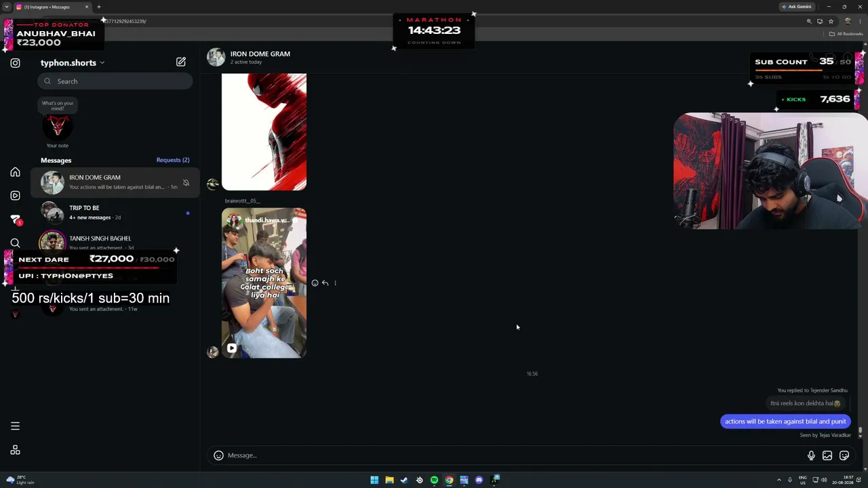Record a voice clip with microphone icon

click(x=811, y=455)
